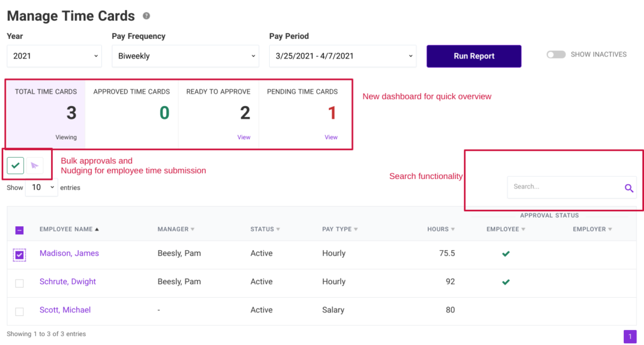Sort by Employee Name column arrow
Viewport: 644px width, 345px height.
(97, 229)
